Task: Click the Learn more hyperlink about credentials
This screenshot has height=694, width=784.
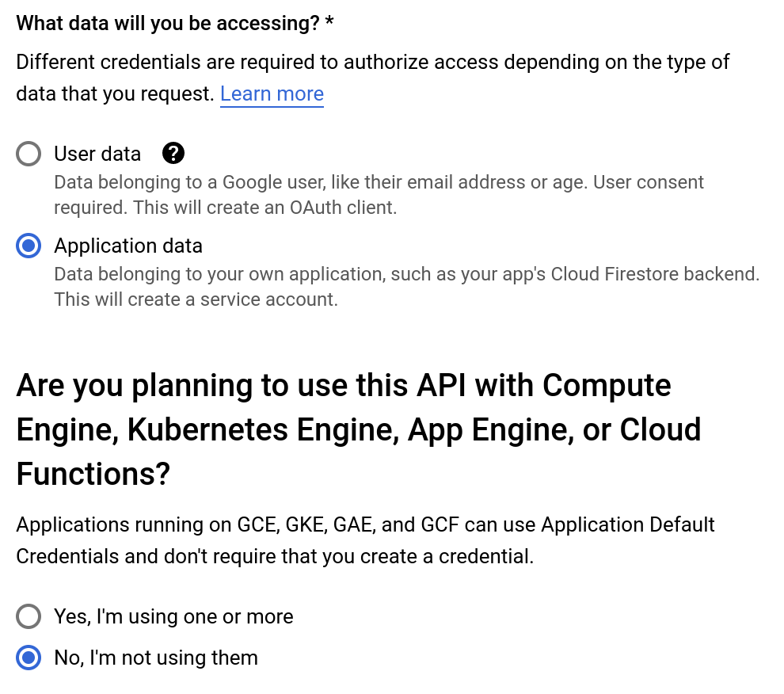Action: [x=272, y=93]
